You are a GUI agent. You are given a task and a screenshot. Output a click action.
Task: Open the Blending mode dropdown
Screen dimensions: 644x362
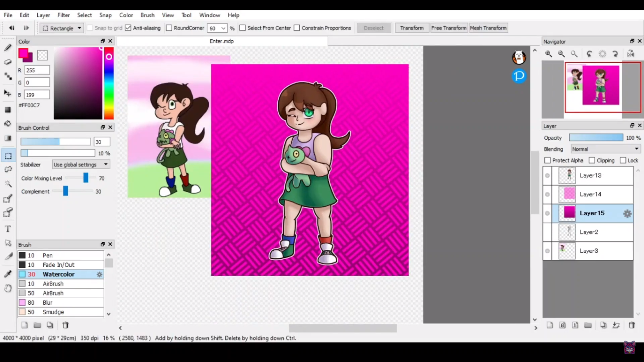[x=606, y=149]
